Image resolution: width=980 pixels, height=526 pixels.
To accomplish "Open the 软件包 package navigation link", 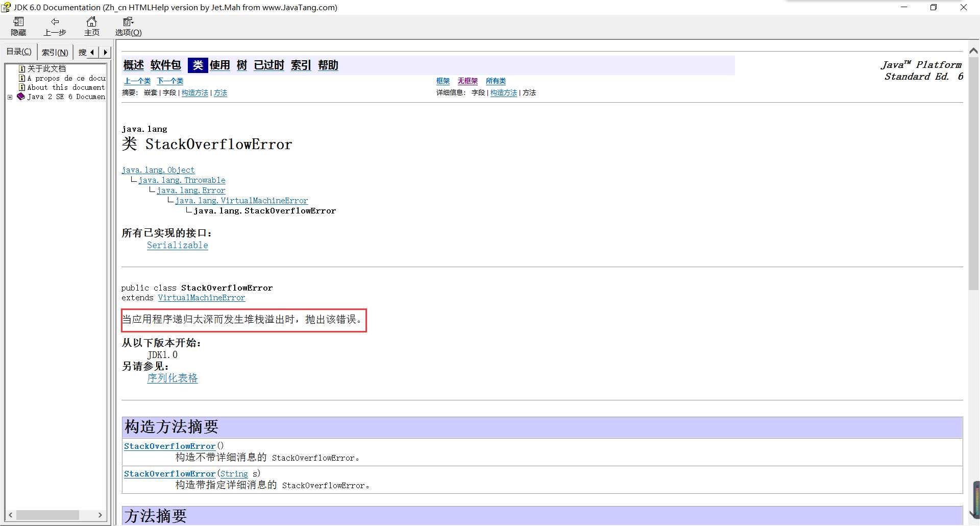I will (x=166, y=65).
